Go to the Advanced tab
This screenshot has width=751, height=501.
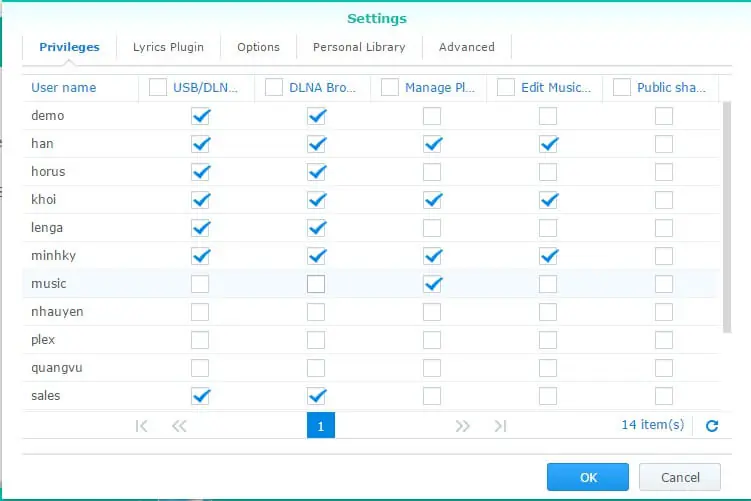[x=466, y=47]
